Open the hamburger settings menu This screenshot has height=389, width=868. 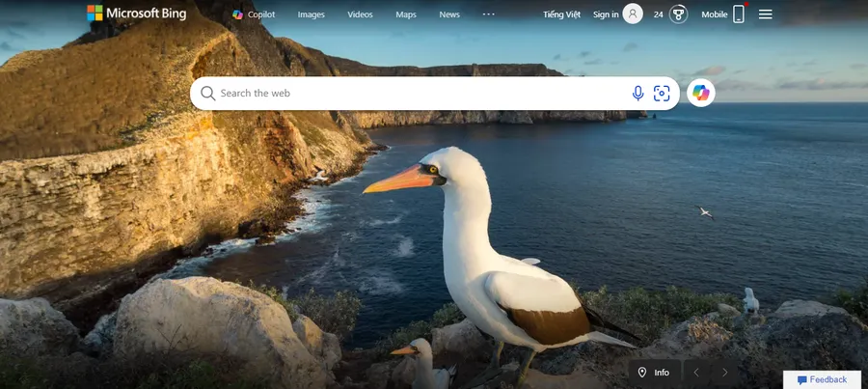coord(766,14)
